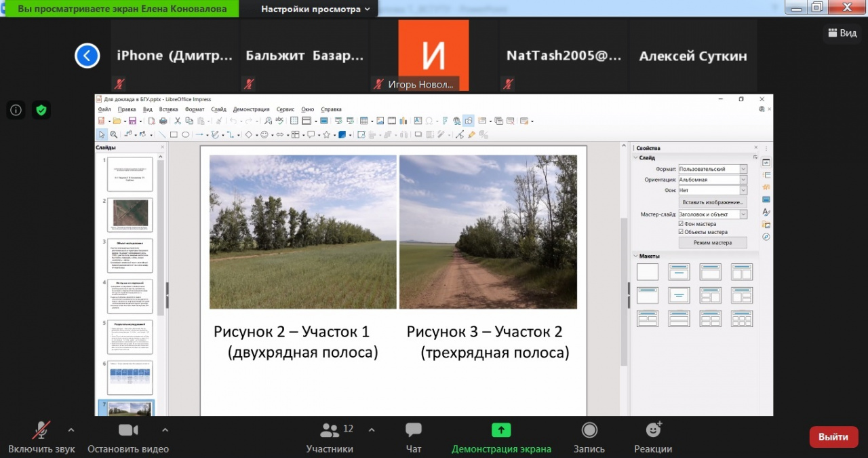This screenshot has width=868, height=458.
Task: Open the Демонстрация menu in Impress
Action: coord(251,109)
